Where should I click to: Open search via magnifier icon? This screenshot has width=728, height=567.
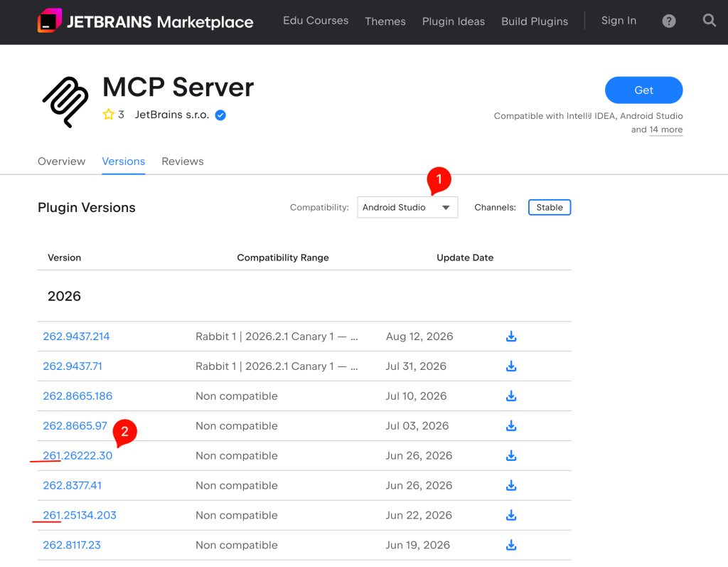(709, 21)
